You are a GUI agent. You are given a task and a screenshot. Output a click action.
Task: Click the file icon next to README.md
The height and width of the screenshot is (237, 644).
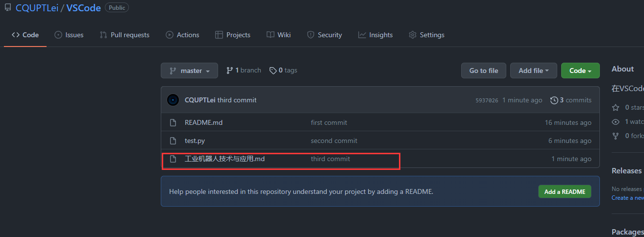pyautogui.click(x=173, y=122)
